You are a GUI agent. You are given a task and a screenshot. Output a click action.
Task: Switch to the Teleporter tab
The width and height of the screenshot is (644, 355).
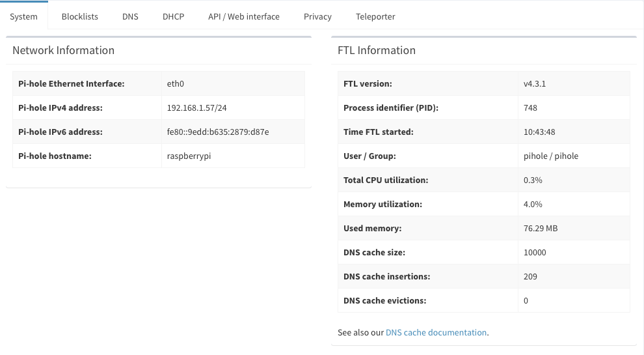click(375, 16)
